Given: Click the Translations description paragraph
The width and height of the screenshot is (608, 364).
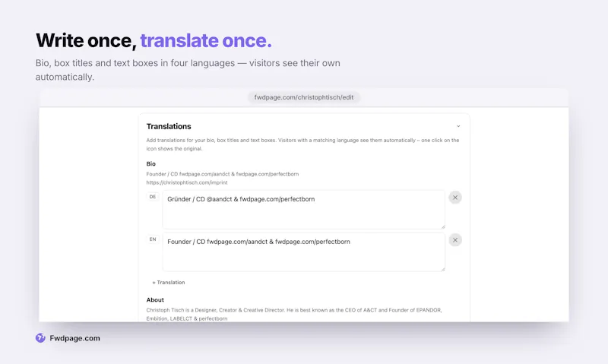Looking at the screenshot, I should click(302, 144).
